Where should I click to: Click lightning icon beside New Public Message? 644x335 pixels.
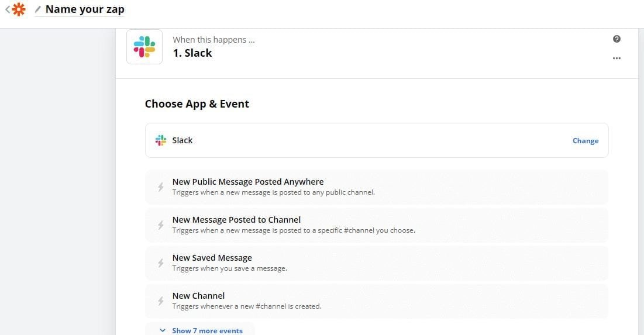pos(161,187)
